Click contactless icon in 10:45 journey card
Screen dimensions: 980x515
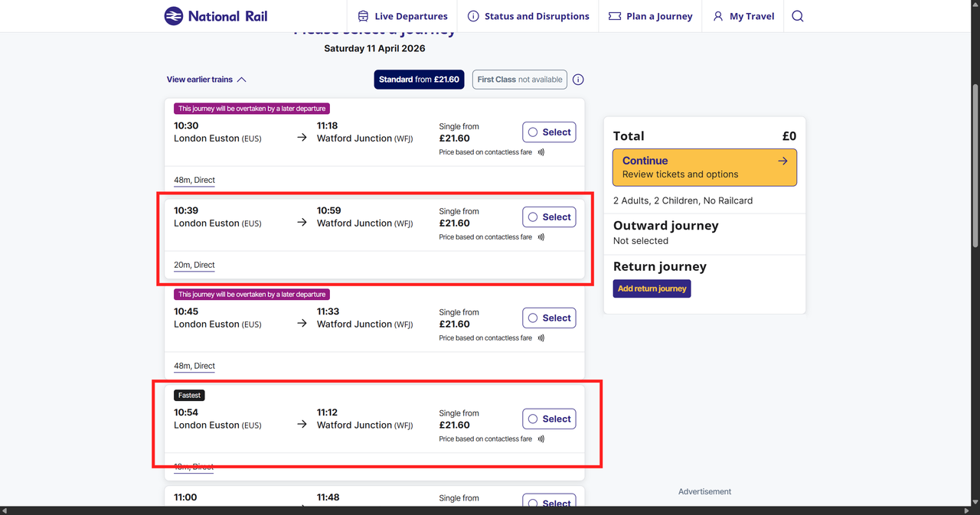coord(541,338)
